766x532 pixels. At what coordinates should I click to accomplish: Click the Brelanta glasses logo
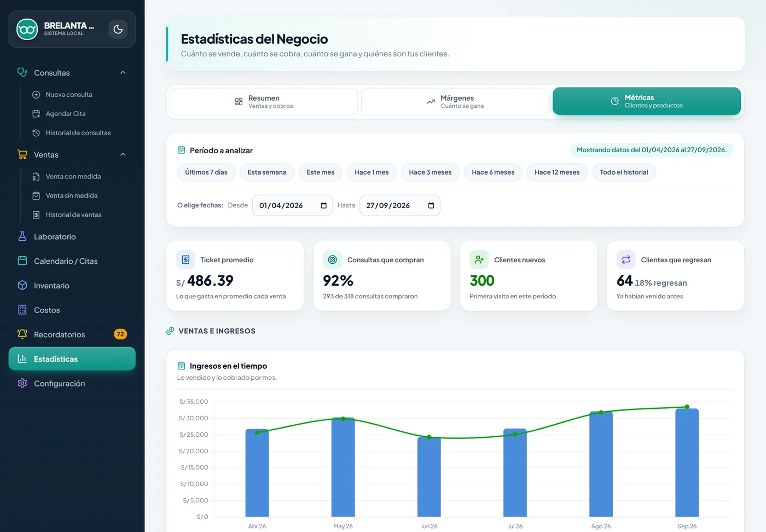[x=27, y=30]
